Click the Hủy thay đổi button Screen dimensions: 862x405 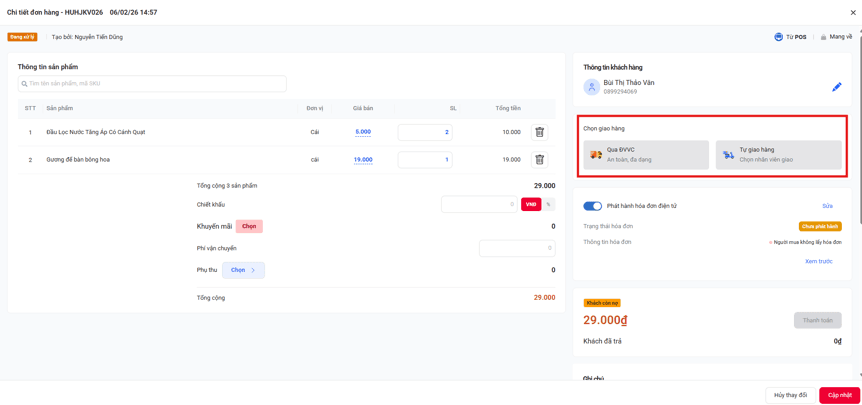[x=790, y=396]
